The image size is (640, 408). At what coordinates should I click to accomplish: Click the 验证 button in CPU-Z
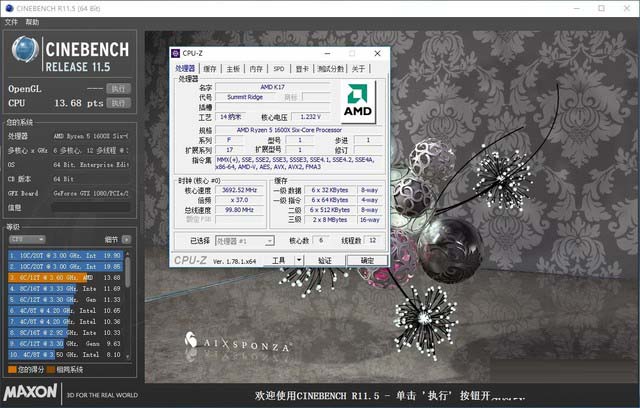[x=325, y=260]
